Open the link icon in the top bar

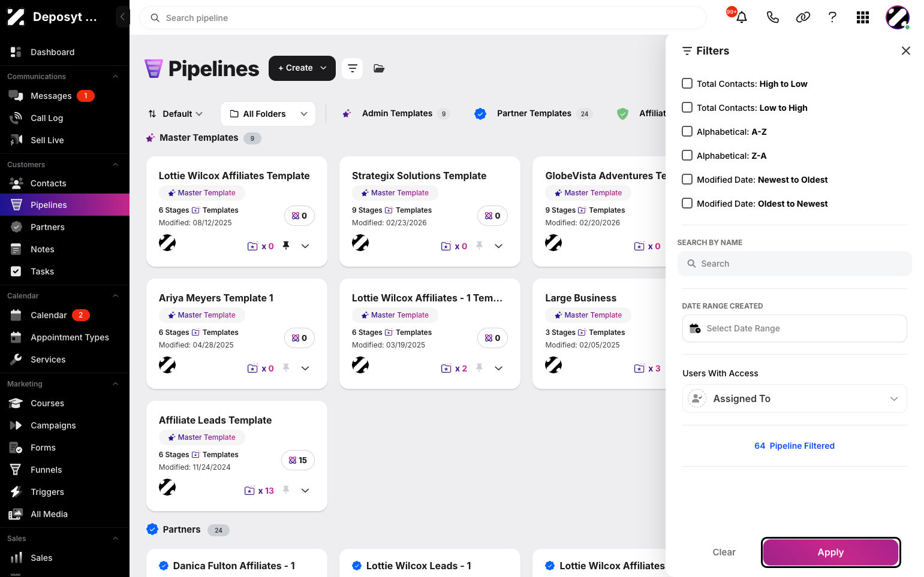(x=803, y=17)
